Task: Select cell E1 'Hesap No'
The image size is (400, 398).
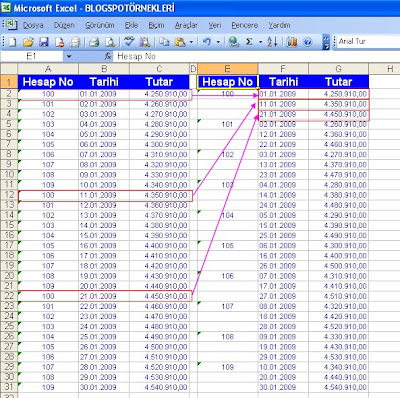Action: coord(227,82)
